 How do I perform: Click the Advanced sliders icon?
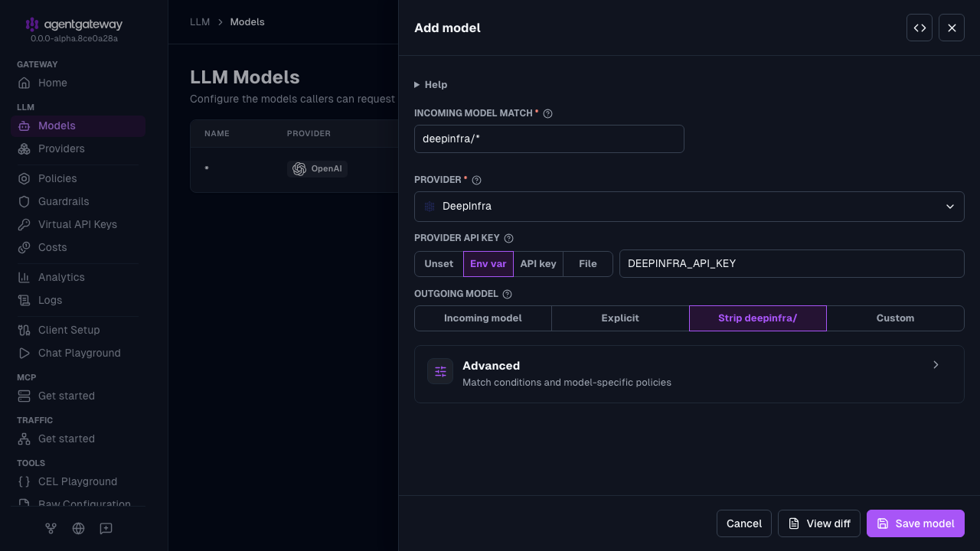[x=440, y=371]
